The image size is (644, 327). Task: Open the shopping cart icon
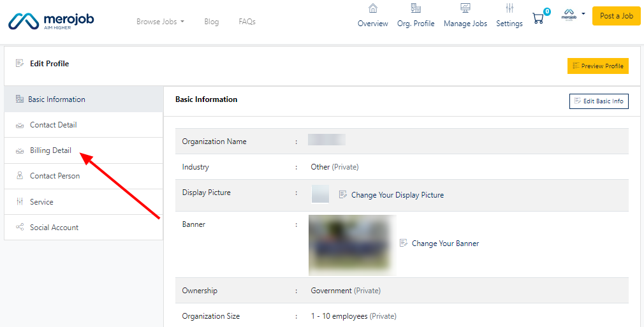pos(539,18)
